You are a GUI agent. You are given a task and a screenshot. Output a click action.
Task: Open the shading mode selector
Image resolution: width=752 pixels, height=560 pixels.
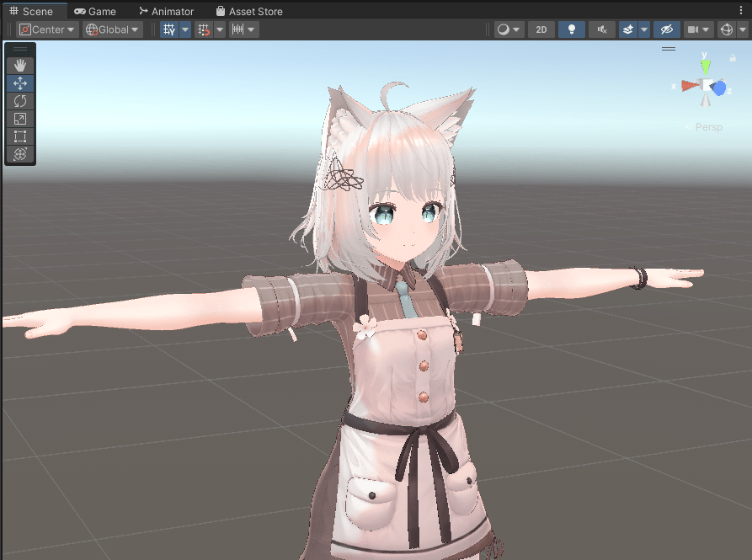[505, 29]
